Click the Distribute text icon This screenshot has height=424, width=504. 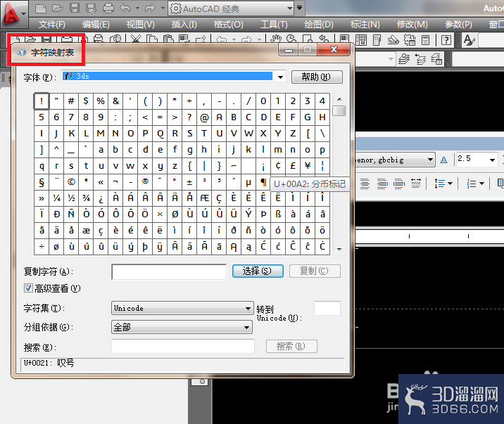[416, 184]
